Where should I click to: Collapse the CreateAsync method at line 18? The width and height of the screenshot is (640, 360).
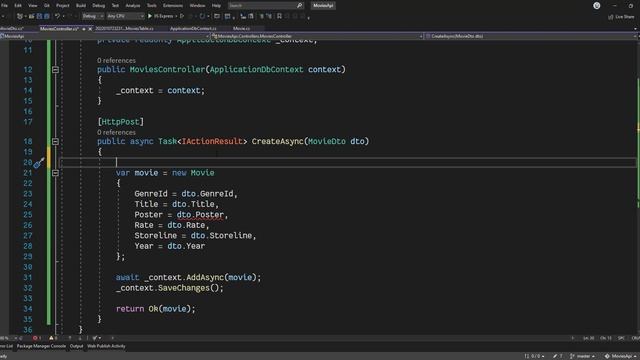click(56, 142)
